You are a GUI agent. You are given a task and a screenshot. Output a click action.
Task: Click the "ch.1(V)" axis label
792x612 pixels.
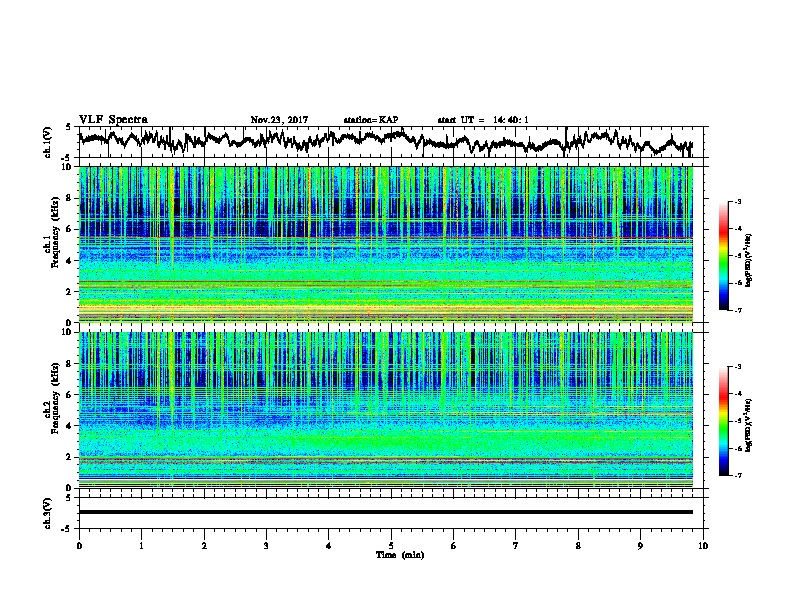click(48, 142)
